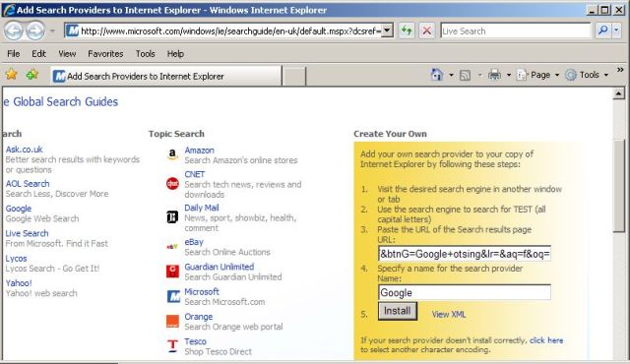Click the Amazon topic search link

point(199,151)
